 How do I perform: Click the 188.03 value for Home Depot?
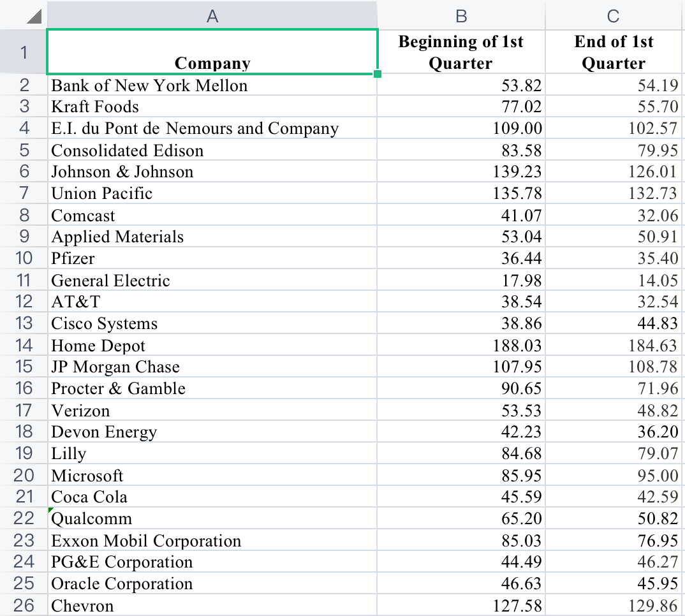460,345
